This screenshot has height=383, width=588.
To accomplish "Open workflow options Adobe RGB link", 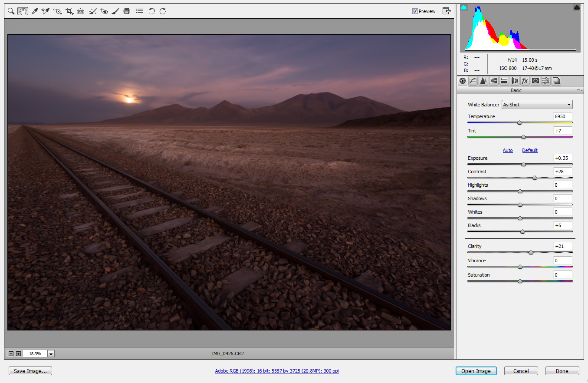I will tap(277, 371).
